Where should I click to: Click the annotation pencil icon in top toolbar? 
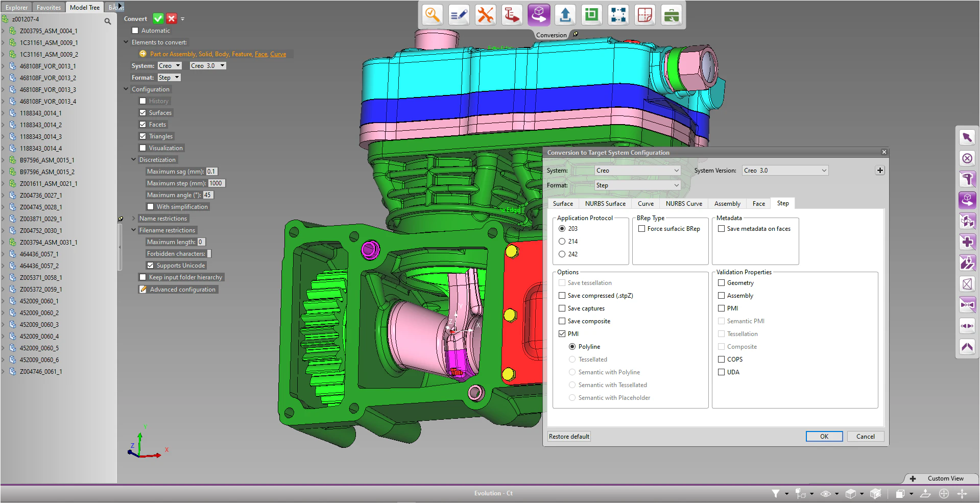(459, 15)
